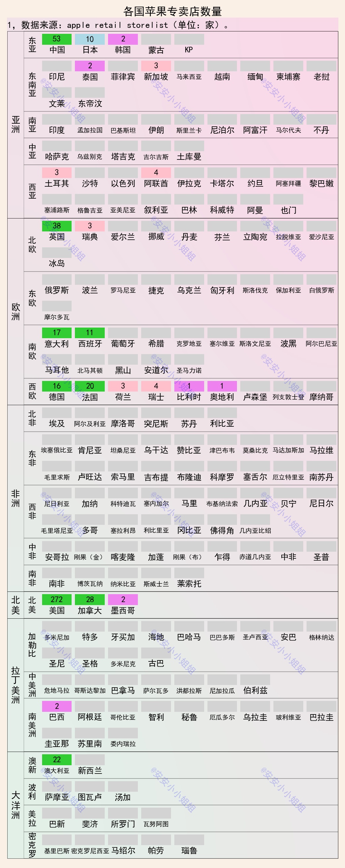Click the country label 乌克兰

189,290
